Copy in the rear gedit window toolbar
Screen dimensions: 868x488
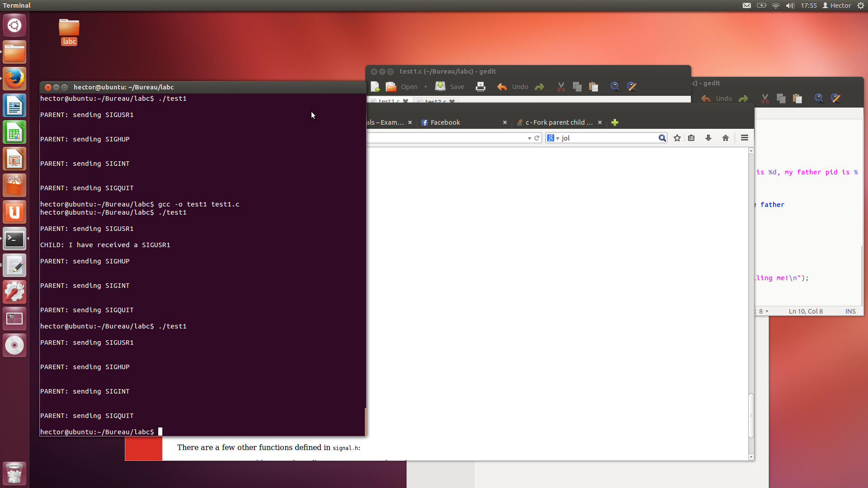tap(781, 98)
